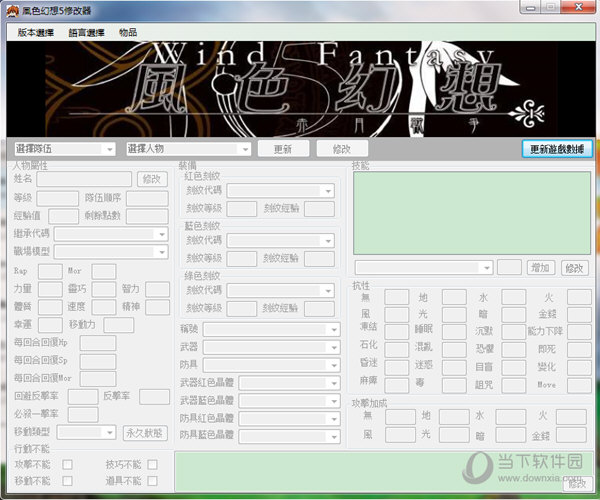Minimize the trainer window
The image size is (600, 500).
point(520,10)
